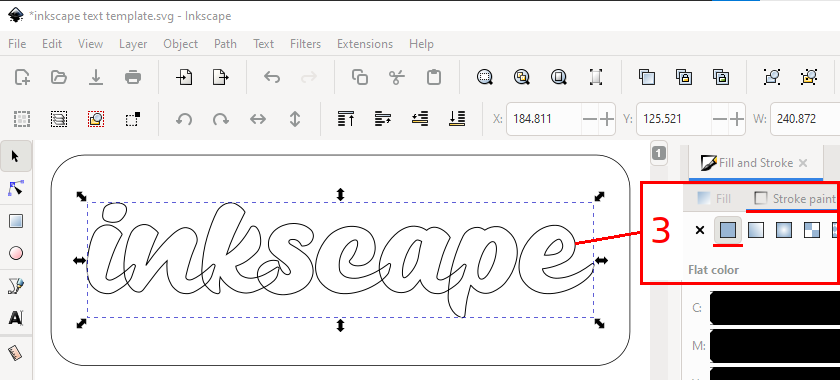Print the document using the printer icon
The height and width of the screenshot is (380, 840).
[133, 77]
